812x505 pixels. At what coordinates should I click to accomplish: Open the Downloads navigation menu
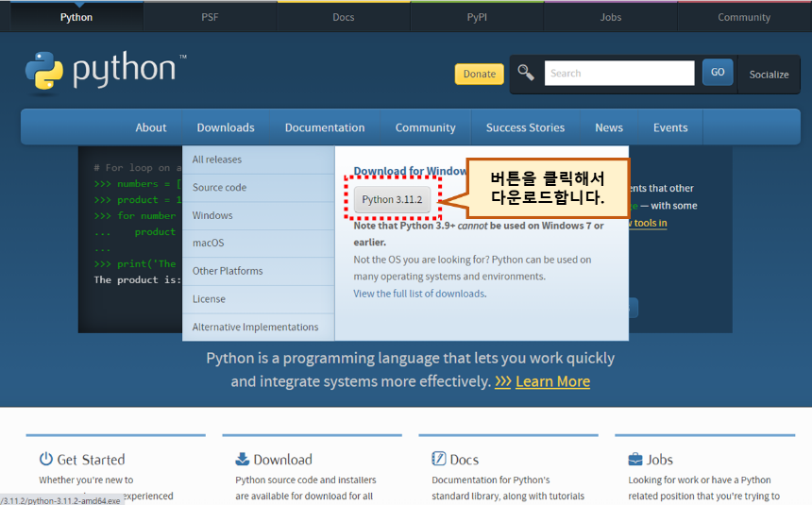[x=226, y=127]
